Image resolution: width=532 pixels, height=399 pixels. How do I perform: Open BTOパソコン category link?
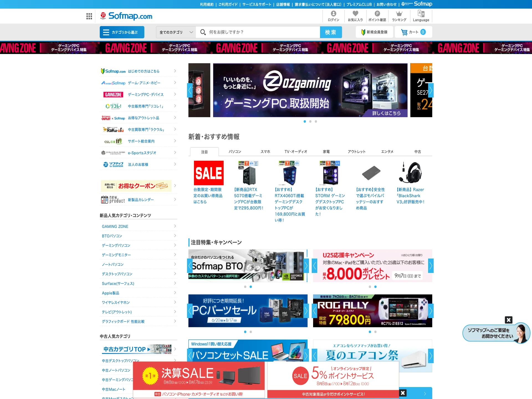(139, 236)
